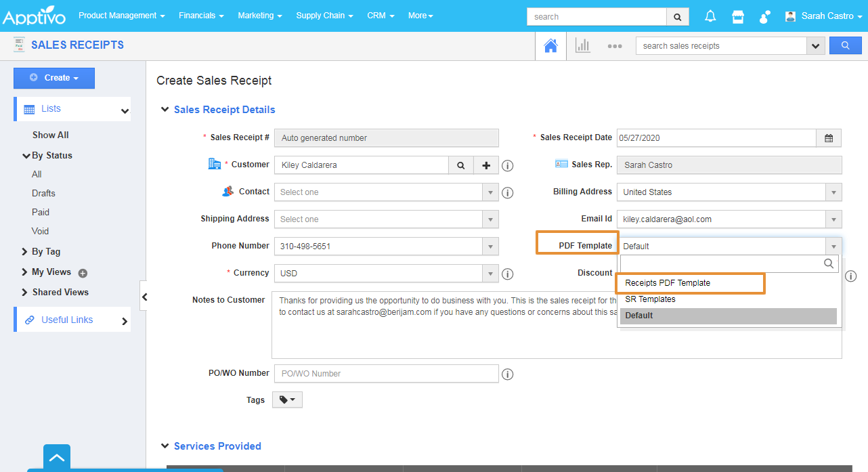Open the search sales receipts dropdown arrow

[x=815, y=45]
